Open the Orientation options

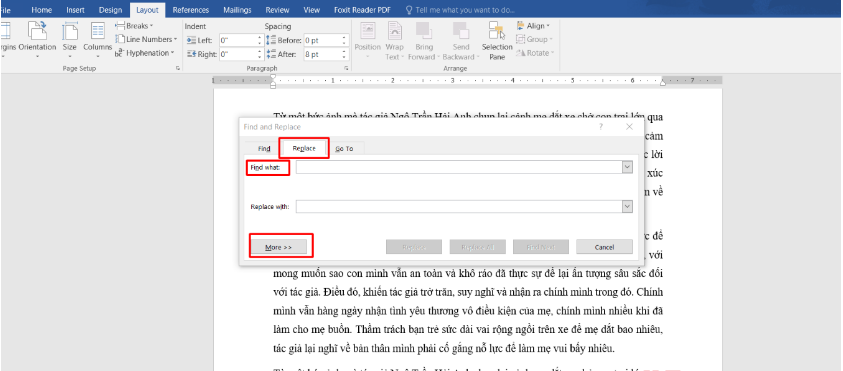(38, 38)
